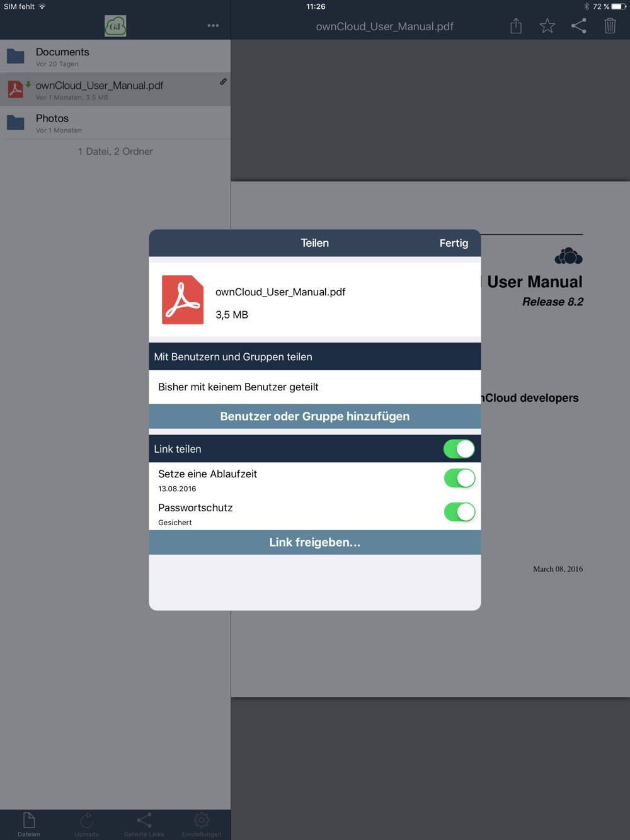Tap the link icon beside ownCloud_User_Manual.pdf
Image resolution: width=630 pixels, height=840 pixels.
pyautogui.click(x=223, y=82)
